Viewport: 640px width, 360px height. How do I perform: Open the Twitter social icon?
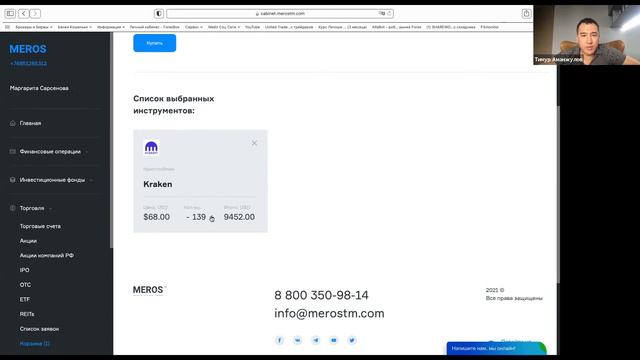(352, 340)
